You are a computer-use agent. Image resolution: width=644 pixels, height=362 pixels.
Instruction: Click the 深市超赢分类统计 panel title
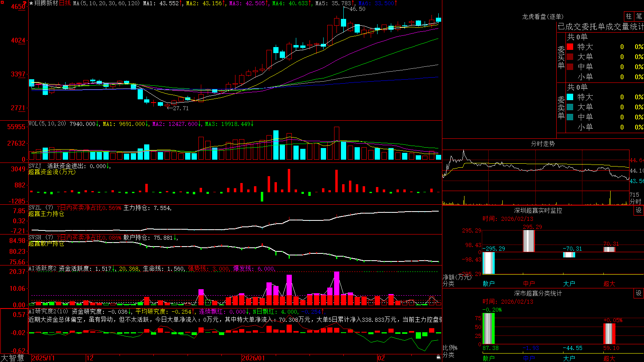click(x=538, y=293)
